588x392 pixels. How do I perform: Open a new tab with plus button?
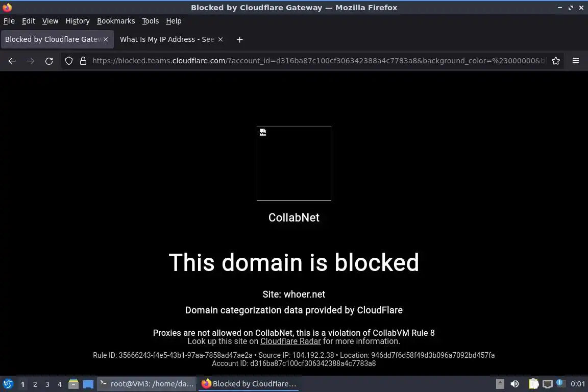click(239, 39)
